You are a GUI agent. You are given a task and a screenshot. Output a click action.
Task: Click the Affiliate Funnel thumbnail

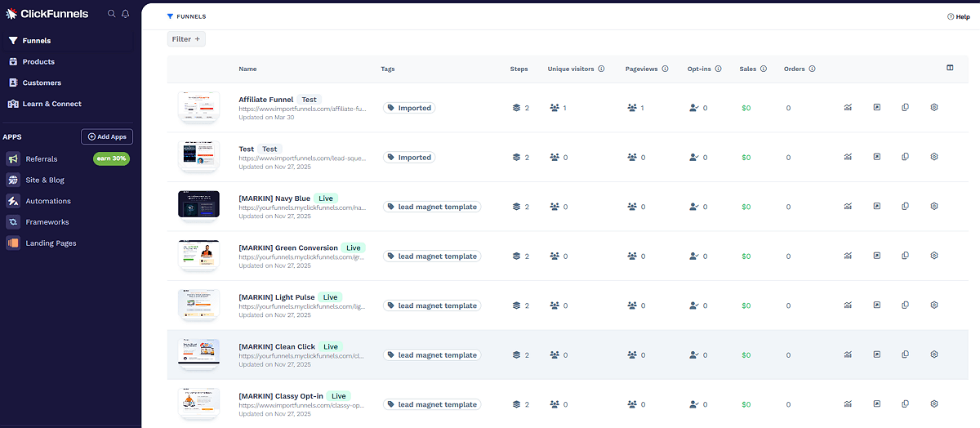(198, 107)
